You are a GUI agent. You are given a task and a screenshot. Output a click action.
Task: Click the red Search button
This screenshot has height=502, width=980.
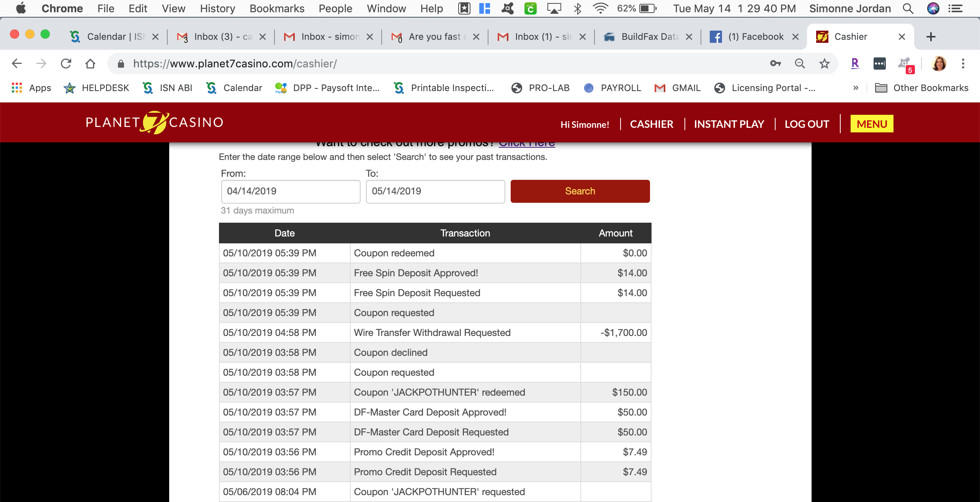click(x=580, y=191)
